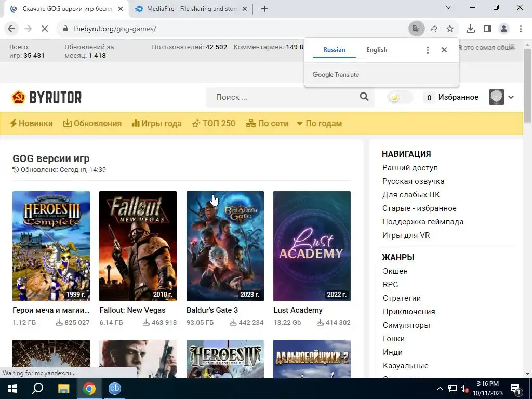Click the Chrome back arrow button
Image resolution: width=532 pixels, height=399 pixels.
click(11, 29)
